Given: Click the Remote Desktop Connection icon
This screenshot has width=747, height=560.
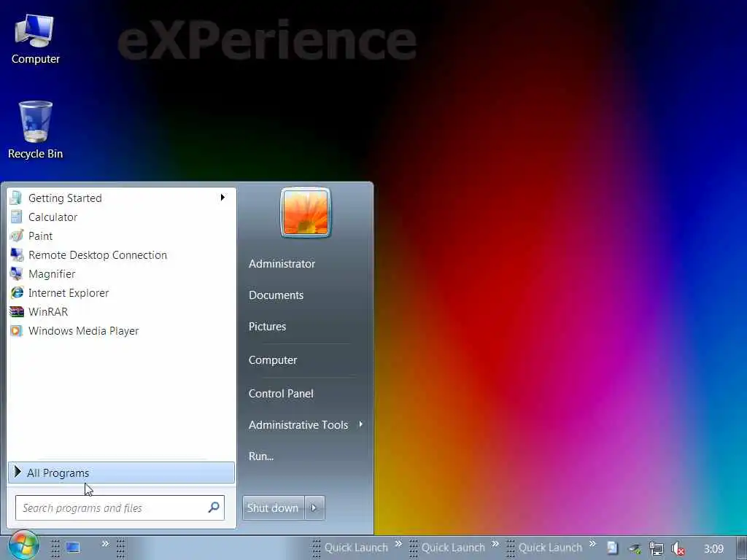Looking at the screenshot, I should (17, 254).
